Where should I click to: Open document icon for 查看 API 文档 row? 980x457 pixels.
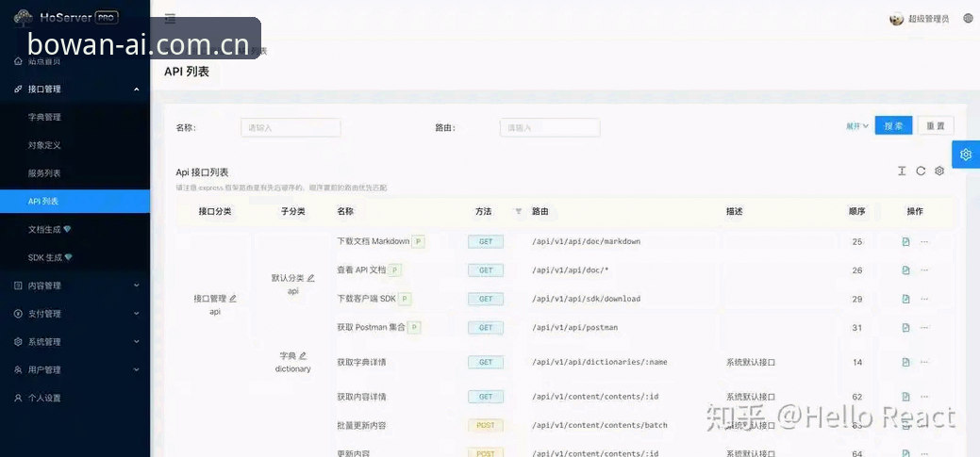(x=905, y=270)
